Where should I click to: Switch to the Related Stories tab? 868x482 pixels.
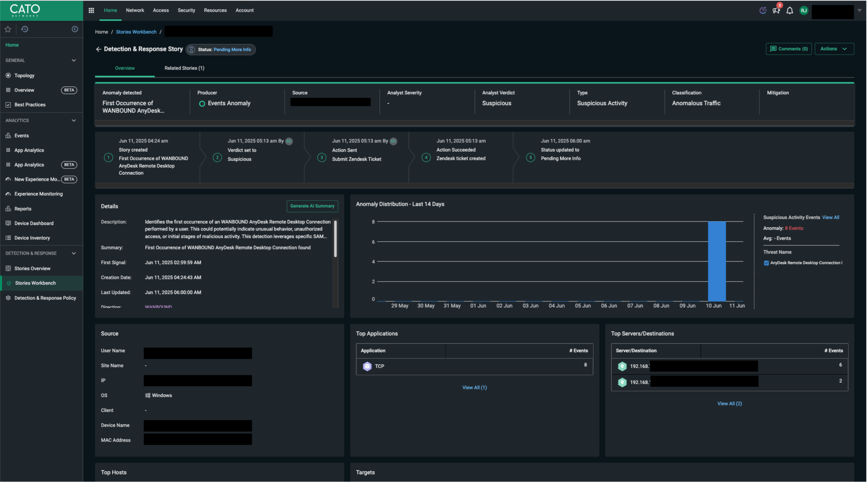pos(184,68)
